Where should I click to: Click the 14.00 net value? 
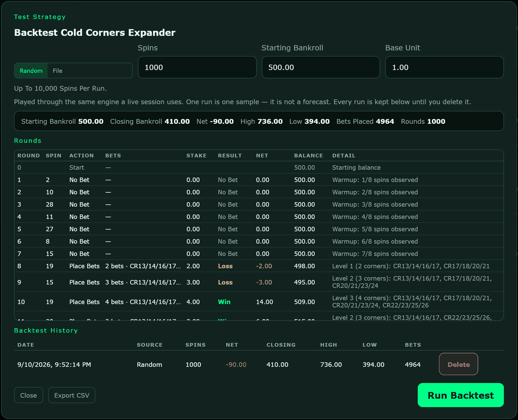pos(265,302)
